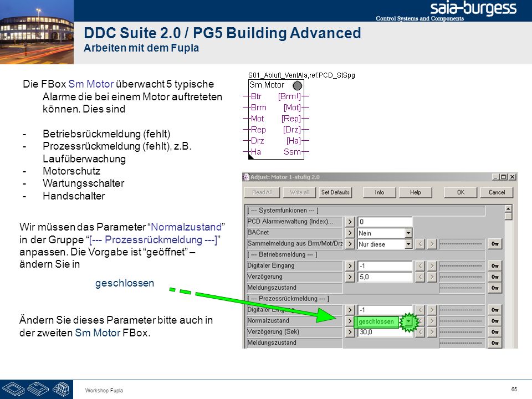This screenshot has height=399, width=532.
Task: Click the [Brm!] output on Sm Motor FBox
Action: pos(289,96)
